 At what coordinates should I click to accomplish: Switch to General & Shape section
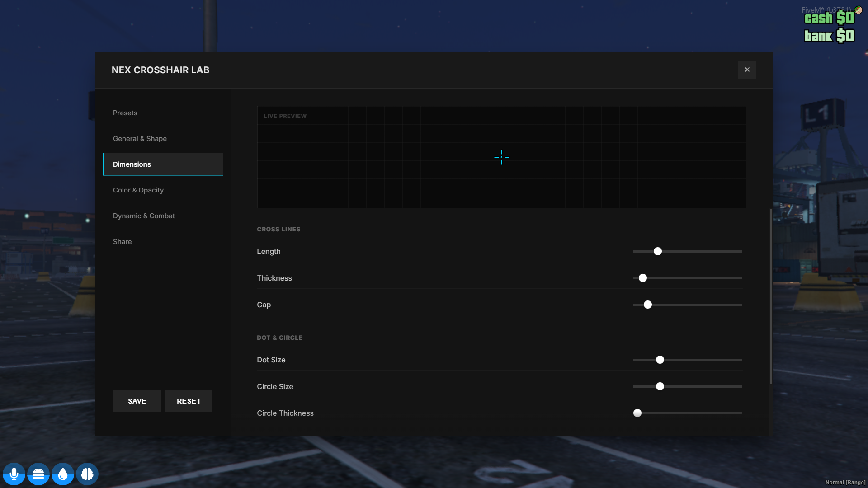163,138
